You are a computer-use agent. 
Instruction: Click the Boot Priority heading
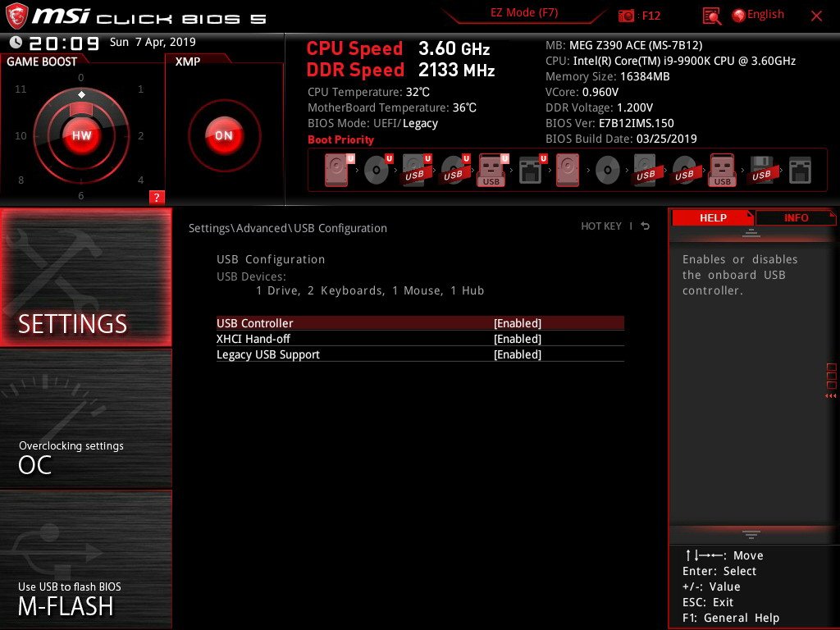(340, 139)
